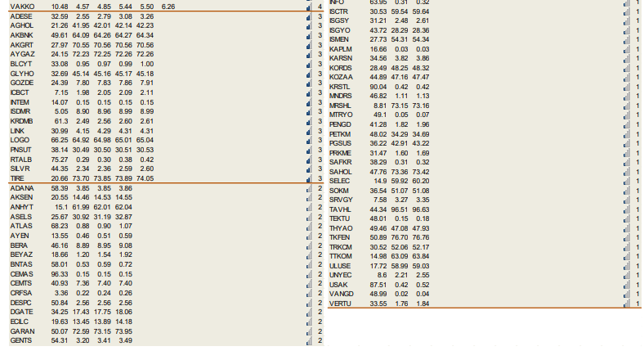This screenshot has height=351, width=644.
Task: Click value 6.26 in the VAKKO row
Action: 168,7
